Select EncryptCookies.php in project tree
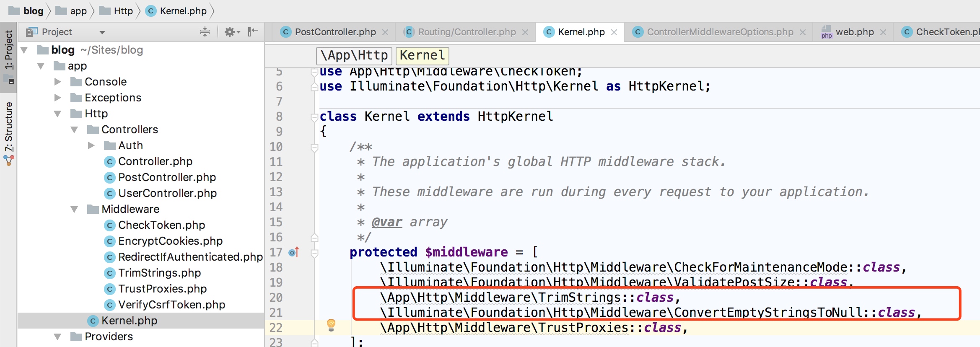The image size is (980, 347). [170, 241]
